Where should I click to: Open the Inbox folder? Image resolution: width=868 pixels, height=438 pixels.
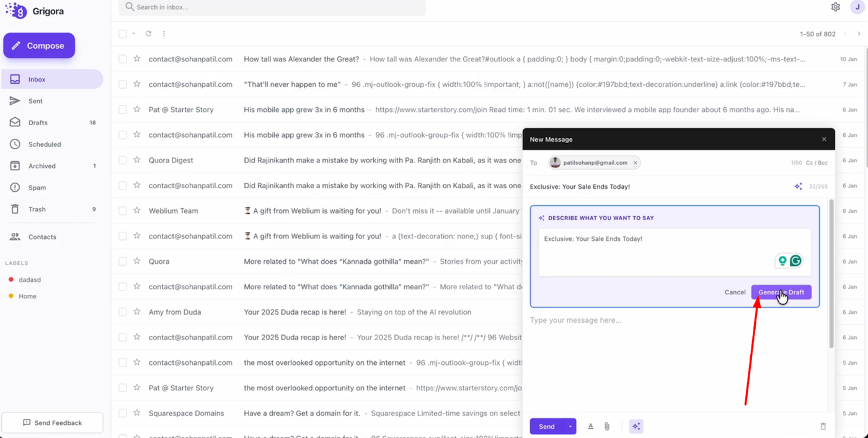tap(52, 79)
